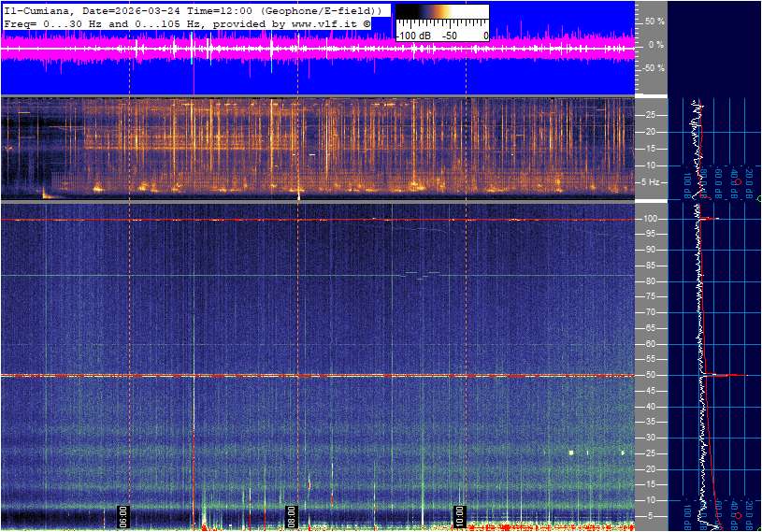
Task: Click the 08:00 time marker label
Action: [291, 516]
